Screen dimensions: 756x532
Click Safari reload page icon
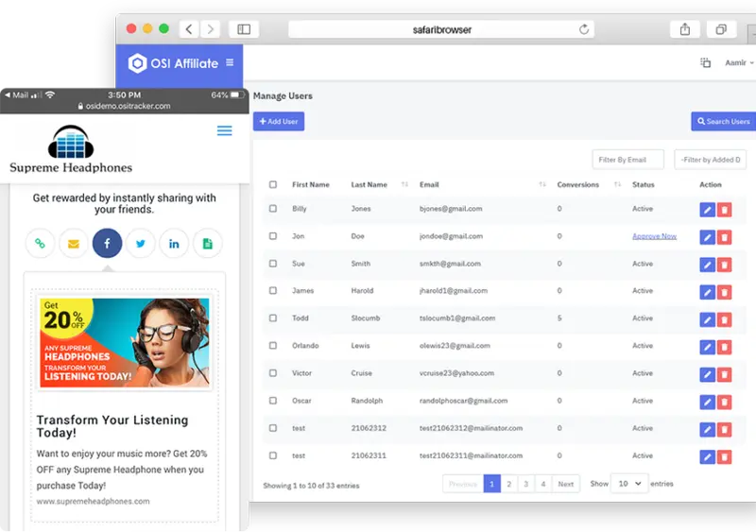584,29
